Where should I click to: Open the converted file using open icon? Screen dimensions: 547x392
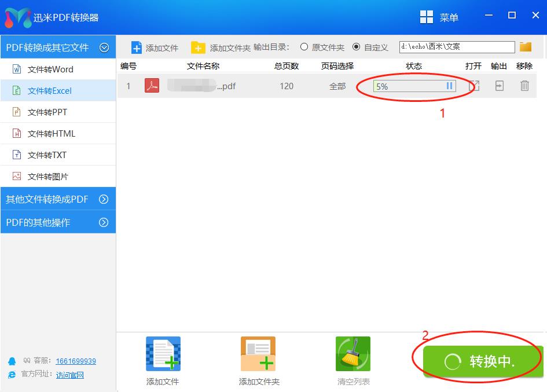click(x=474, y=86)
